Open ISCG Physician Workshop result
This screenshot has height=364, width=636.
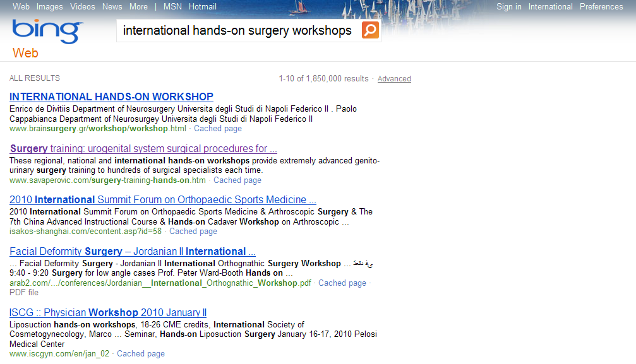[x=108, y=313]
